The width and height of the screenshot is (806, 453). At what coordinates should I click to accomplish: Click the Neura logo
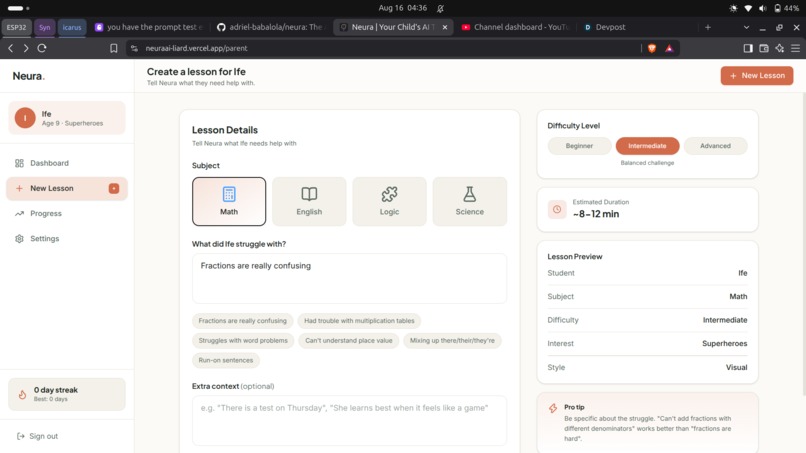click(x=28, y=76)
